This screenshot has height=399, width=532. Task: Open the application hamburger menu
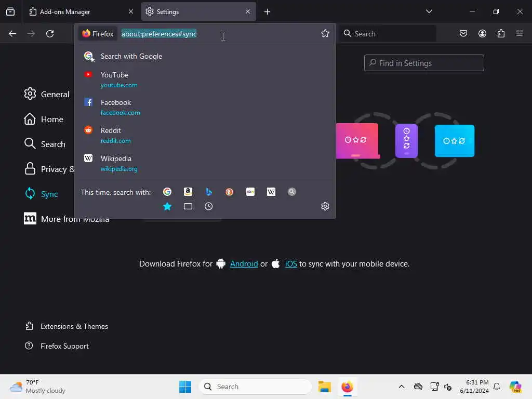click(520, 33)
